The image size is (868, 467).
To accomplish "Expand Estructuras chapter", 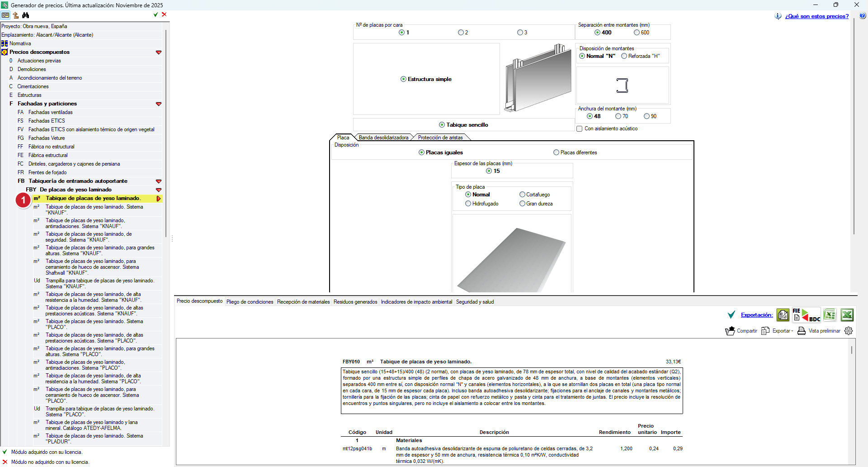I will pyautogui.click(x=29, y=95).
